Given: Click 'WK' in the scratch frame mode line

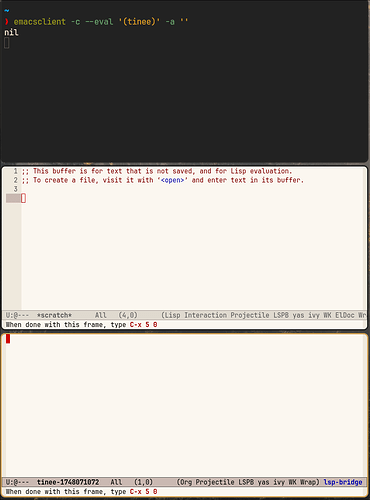Looking at the screenshot, I should (327, 315).
